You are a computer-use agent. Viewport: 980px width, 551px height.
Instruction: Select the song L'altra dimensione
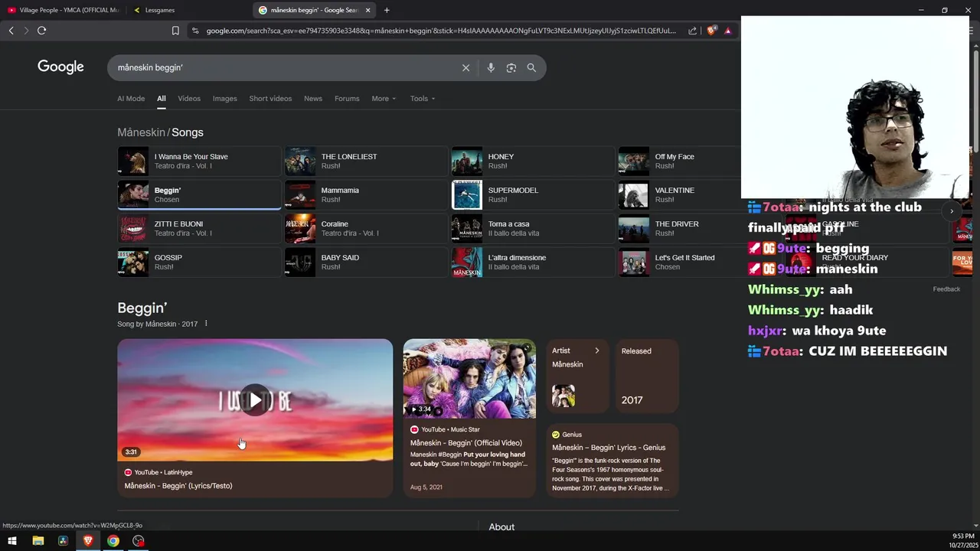click(533, 262)
